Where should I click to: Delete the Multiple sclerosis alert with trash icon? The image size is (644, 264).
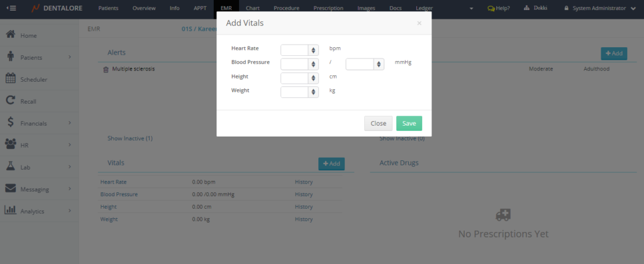[x=106, y=69]
